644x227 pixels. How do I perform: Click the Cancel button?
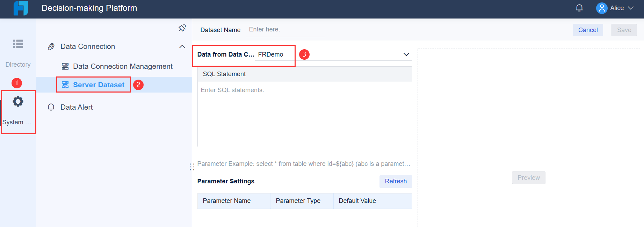(x=588, y=30)
